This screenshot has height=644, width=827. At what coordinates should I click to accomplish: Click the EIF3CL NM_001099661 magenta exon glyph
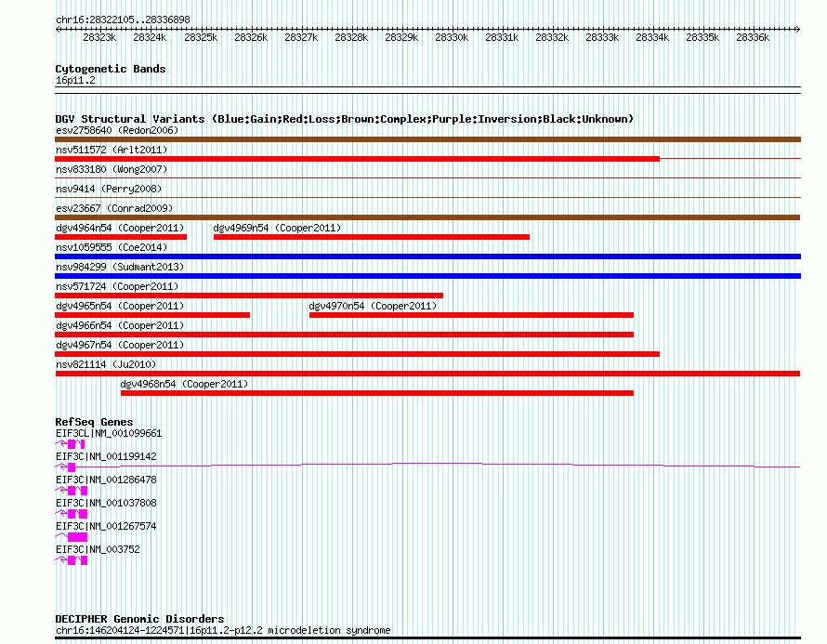point(70,444)
